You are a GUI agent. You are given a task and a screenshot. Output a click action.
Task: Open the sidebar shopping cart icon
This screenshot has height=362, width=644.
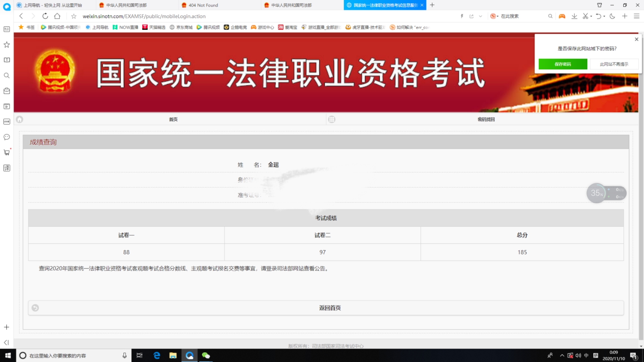click(7, 153)
